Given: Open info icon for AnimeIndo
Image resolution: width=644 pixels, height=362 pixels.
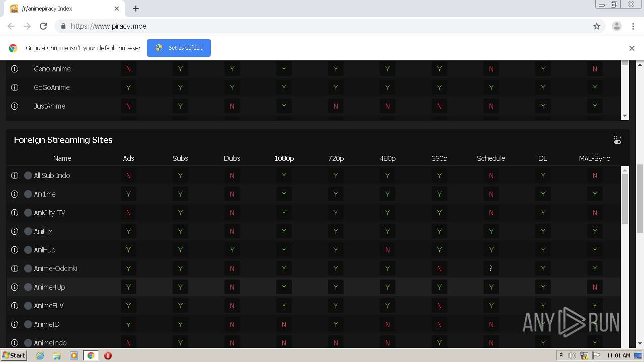Looking at the screenshot, I should click(15, 343).
